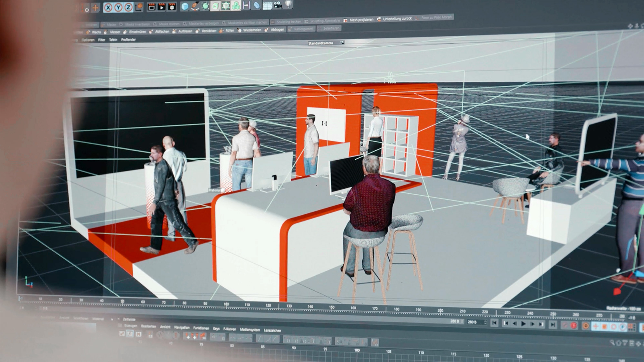This screenshot has height=362, width=644.
Task: Click the timeline F-curve mode icon
Action: (x=130, y=334)
